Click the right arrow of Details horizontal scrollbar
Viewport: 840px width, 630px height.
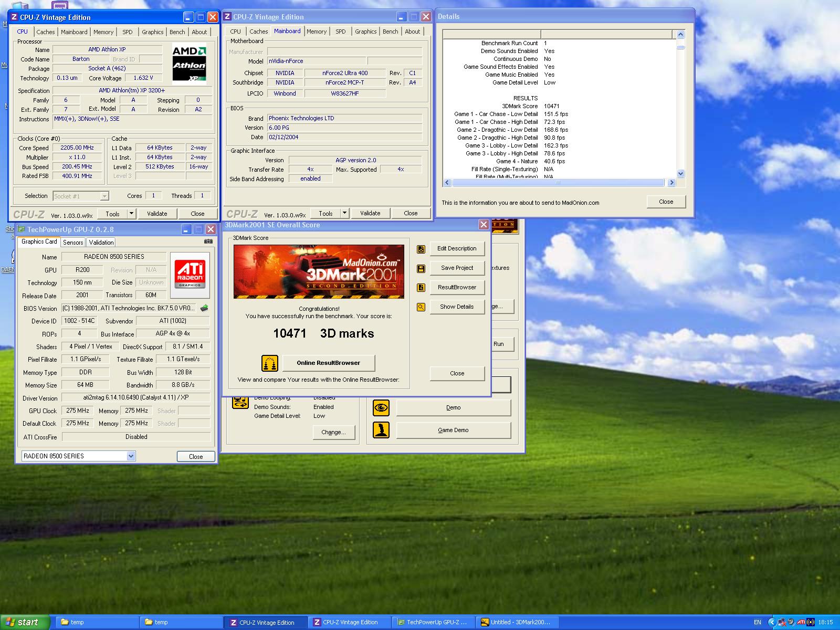click(x=671, y=183)
